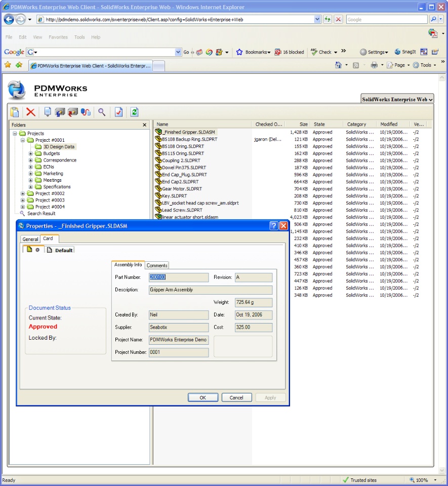Select the Lead Screw.SLDPRT file row
Image resolution: width=448 pixels, height=486 pixels.
(x=182, y=210)
